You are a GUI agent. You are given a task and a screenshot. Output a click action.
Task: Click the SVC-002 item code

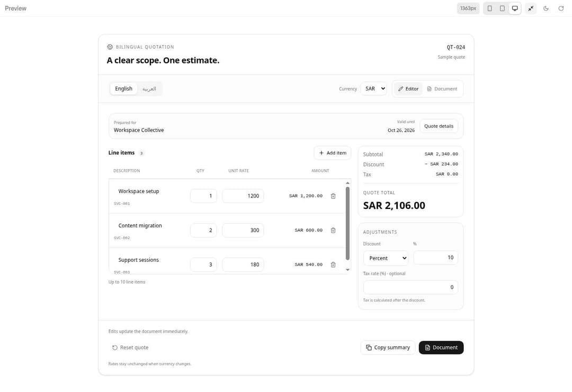coord(122,238)
